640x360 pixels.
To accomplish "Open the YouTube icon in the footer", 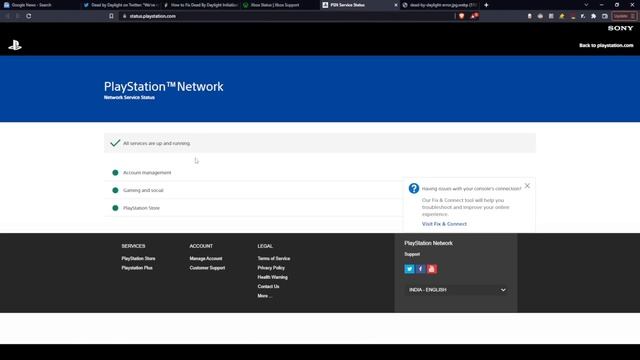I will 432,269.
